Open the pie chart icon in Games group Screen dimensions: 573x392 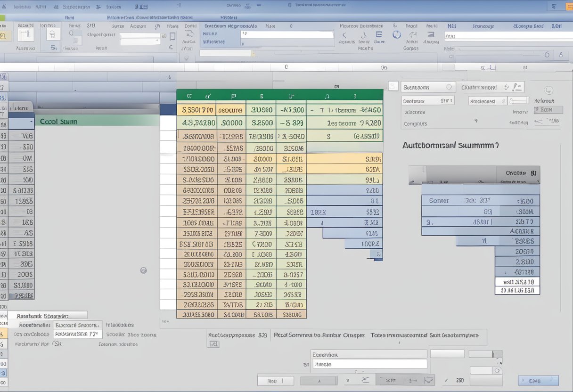397,34
